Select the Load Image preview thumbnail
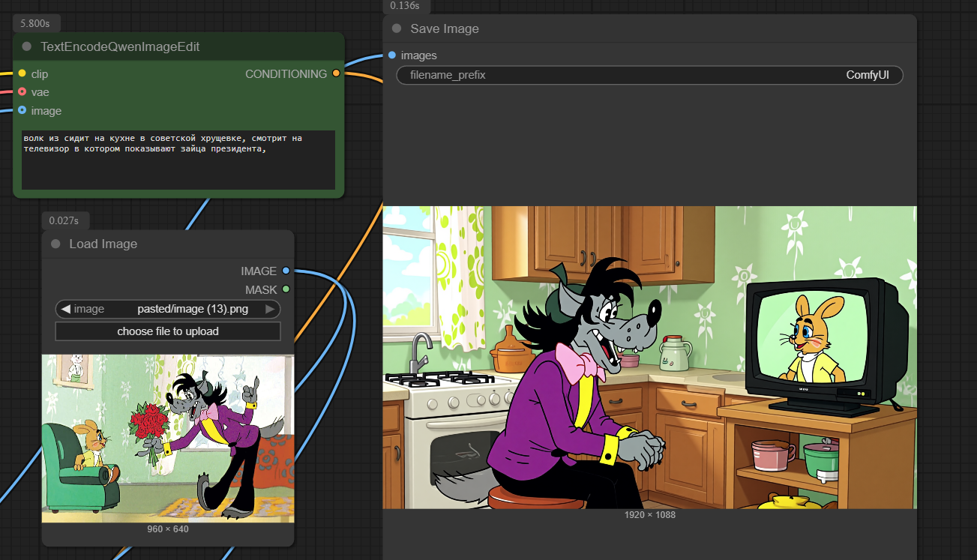977x560 pixels. point(168,439)
